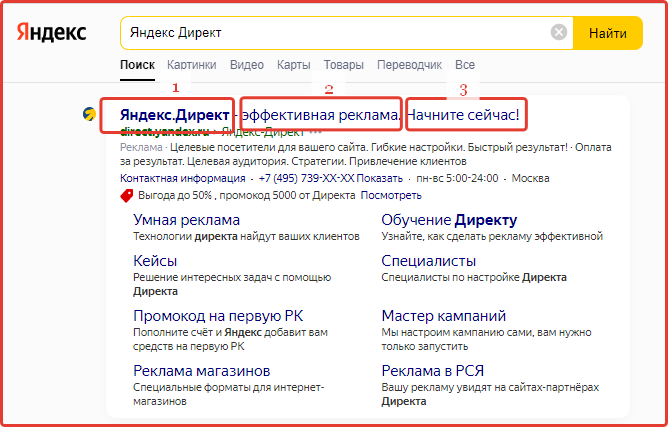Click Показать to reveal phone number
668x427 pixels.
click(380, 178)
